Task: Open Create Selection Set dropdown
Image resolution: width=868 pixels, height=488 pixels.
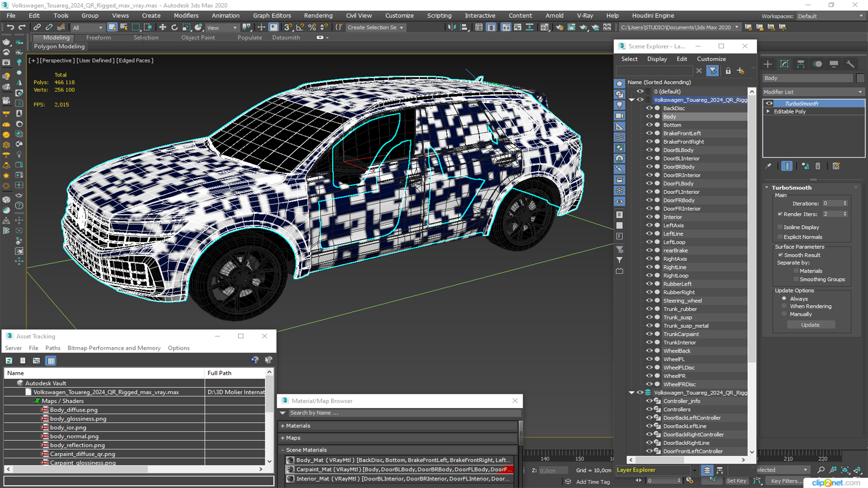Action: [375, 28]
